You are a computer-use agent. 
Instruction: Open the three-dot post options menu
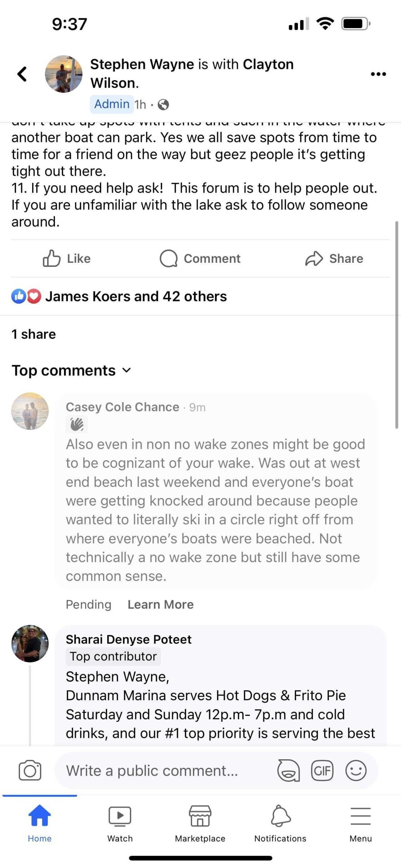[378, 74]
